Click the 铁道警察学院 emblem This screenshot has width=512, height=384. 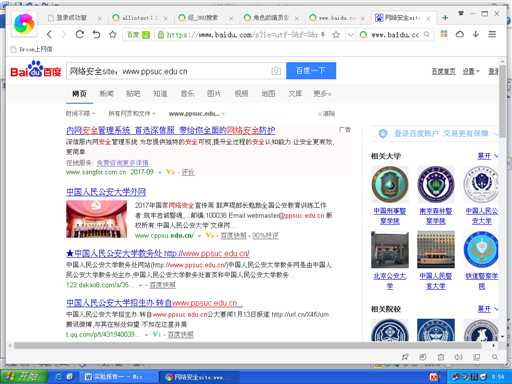pos(482,250)
